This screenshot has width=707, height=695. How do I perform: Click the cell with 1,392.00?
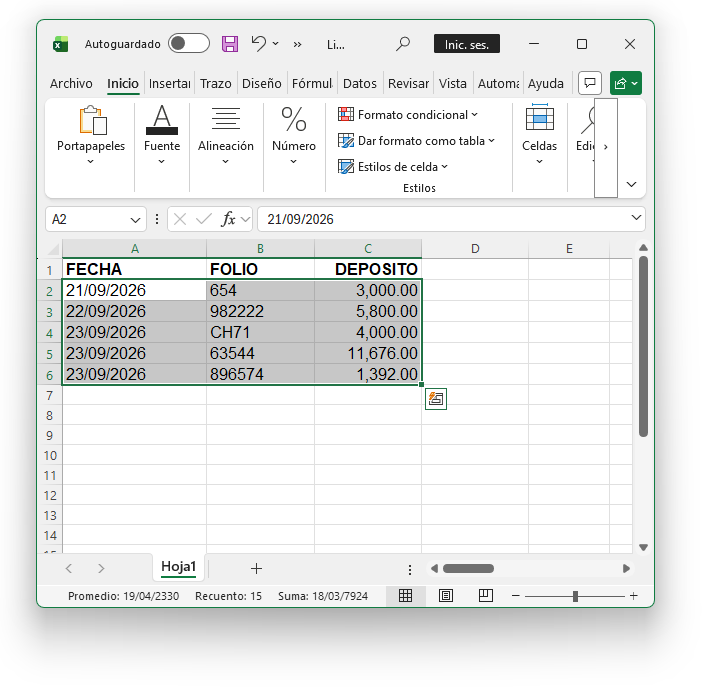point(368,374)
